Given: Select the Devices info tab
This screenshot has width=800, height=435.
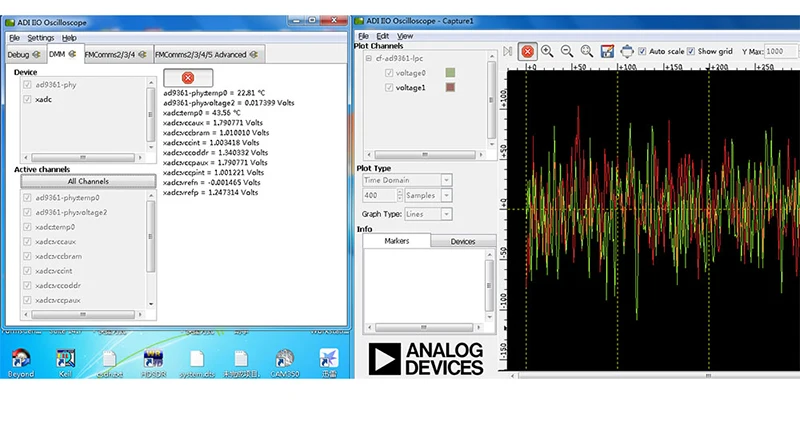Looking at the screenshot, I should [463, 241].
